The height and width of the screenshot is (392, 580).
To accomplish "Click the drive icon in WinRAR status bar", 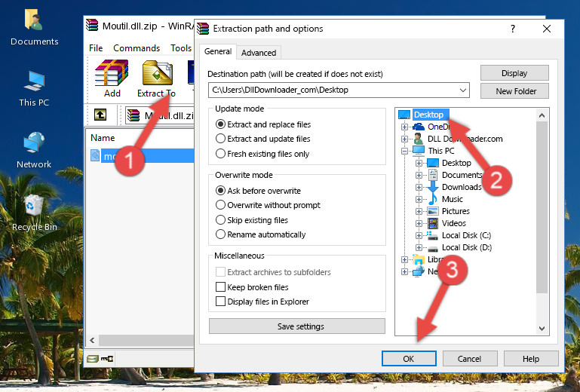I will tap(93, 358).
